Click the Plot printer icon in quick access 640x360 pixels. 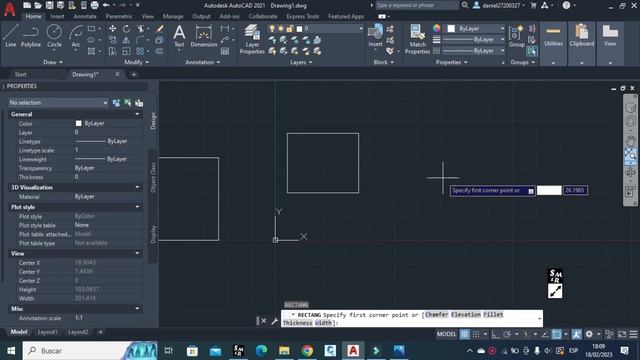click(x=94, y=5)
